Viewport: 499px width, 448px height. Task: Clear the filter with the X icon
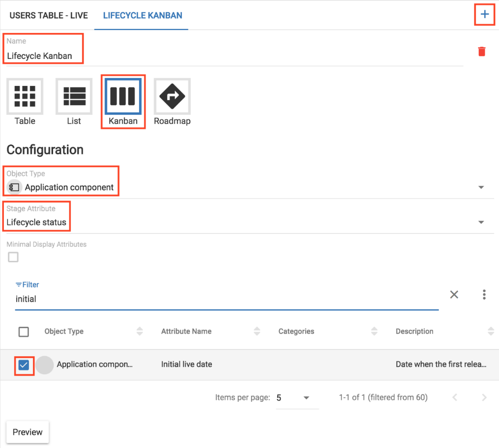(454, 294)
